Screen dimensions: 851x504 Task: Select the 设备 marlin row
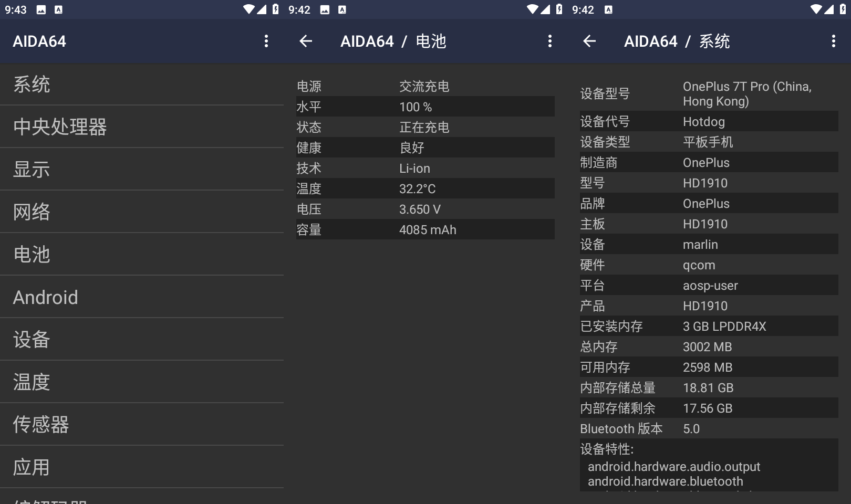[x=709, y=244]
